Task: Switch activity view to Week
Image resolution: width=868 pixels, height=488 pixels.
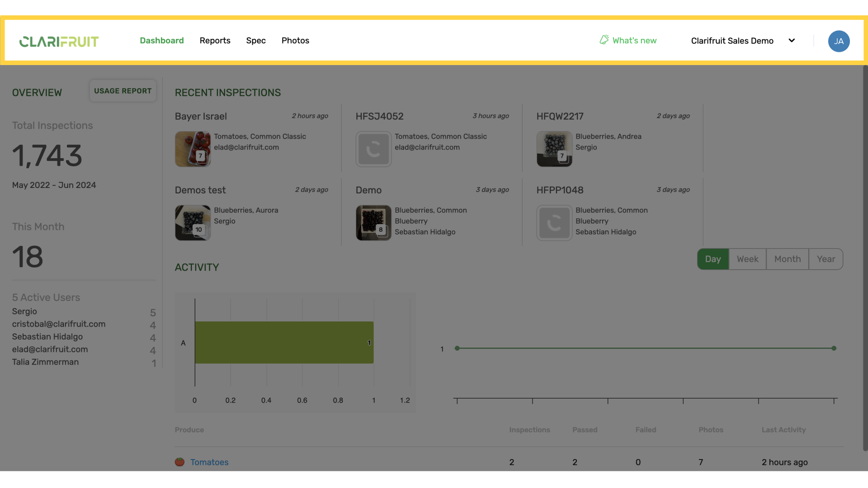Action: click(x=747, y=259)
